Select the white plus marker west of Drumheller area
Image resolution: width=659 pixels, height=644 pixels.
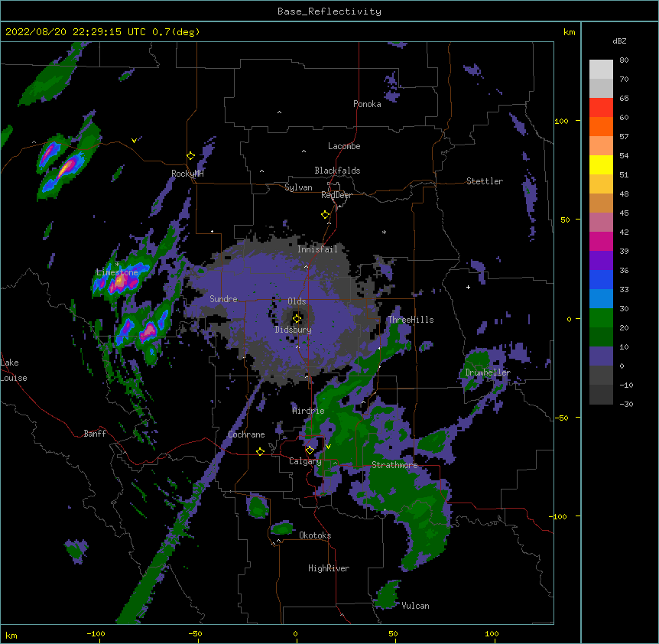tap(468, 287)
